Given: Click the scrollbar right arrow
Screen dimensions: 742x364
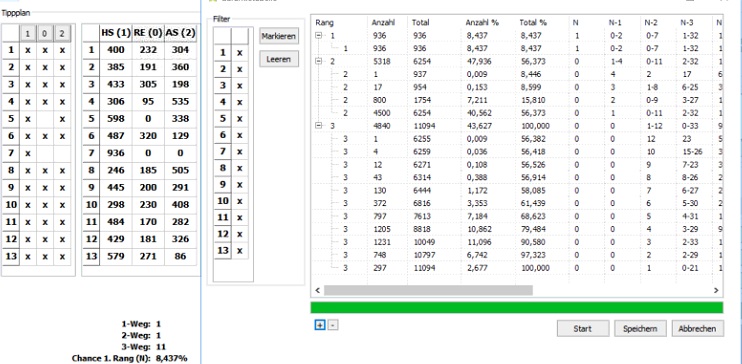Looking at the screenshot, I should click(x=716, y=290).
